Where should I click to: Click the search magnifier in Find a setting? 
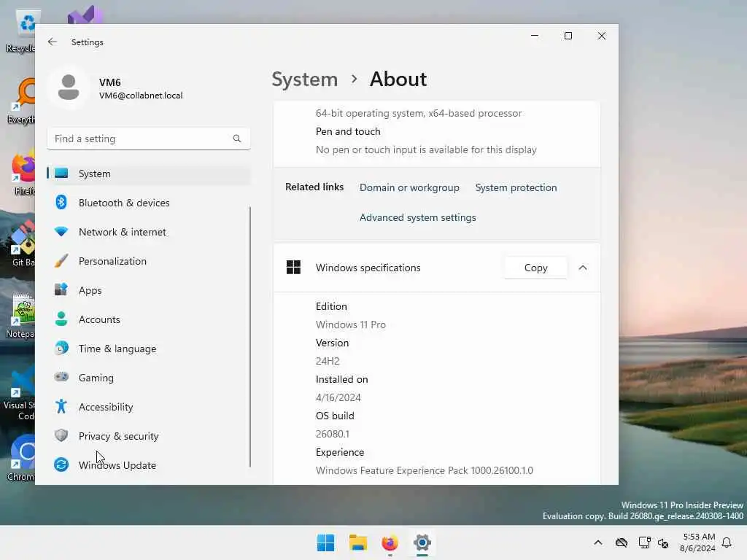tap(237, 139)
